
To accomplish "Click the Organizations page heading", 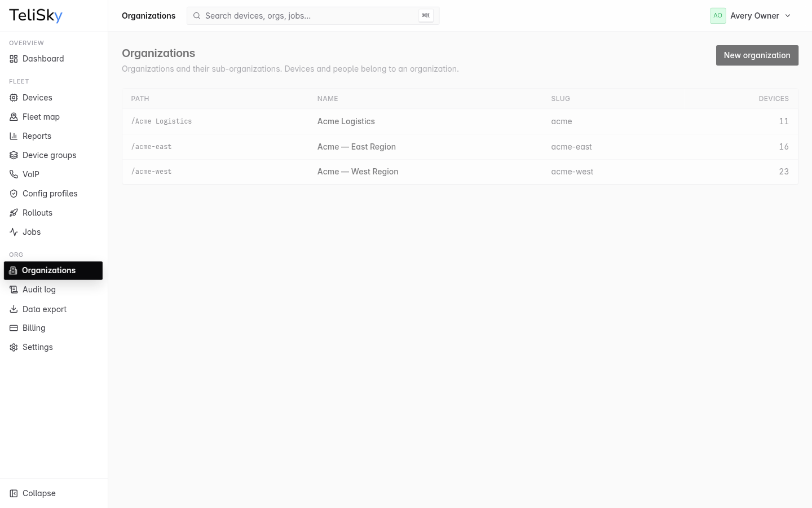I will [x=158, y=53].
